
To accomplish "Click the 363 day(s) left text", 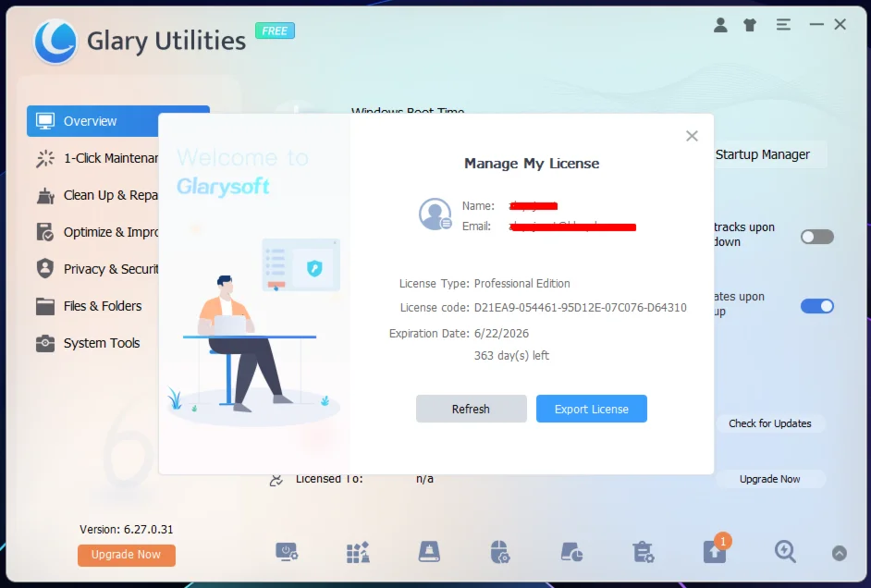I will pyautogui.click(x=511, y=355).
